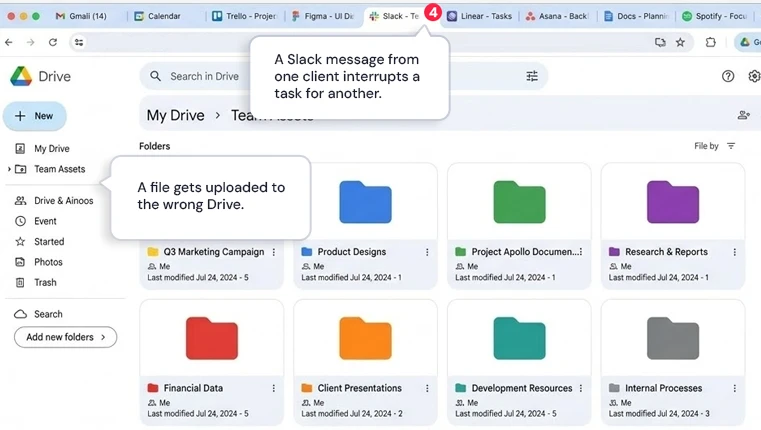Viewport: 761px width, 430px height.
Task: Navigate to My Drive breadcrumb
Action: (x=175, y=116)
